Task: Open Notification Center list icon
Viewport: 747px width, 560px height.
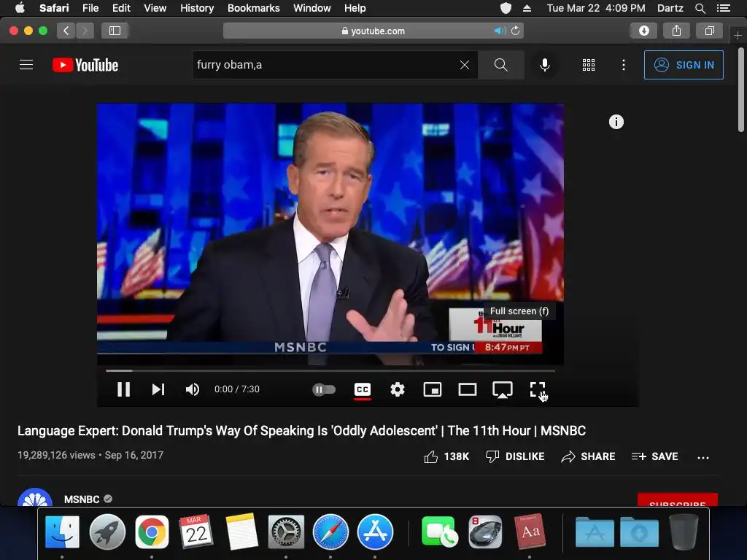Action: click(x=724, y=8)
